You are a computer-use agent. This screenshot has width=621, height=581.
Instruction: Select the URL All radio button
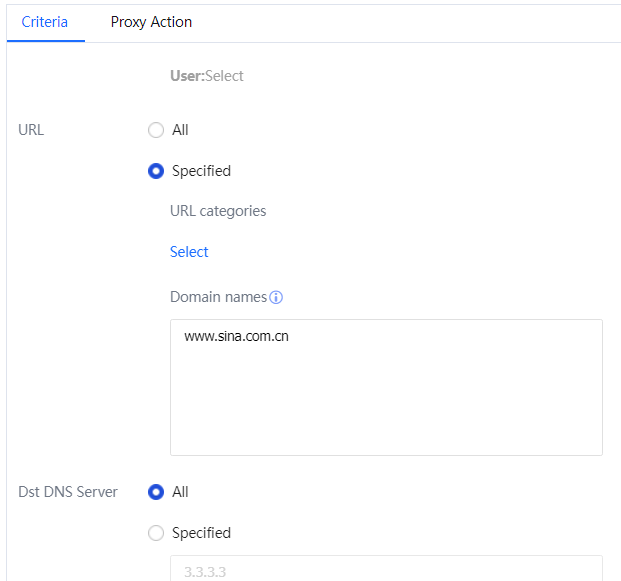coord(156,130)
